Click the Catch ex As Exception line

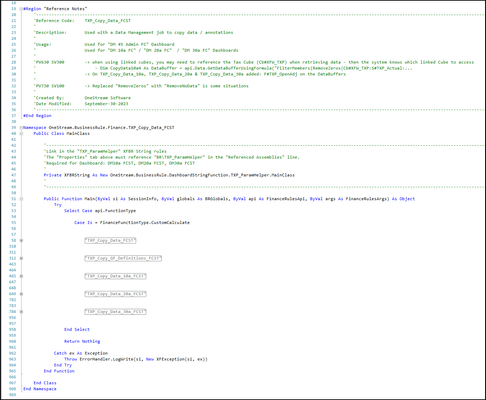[81, 353]
